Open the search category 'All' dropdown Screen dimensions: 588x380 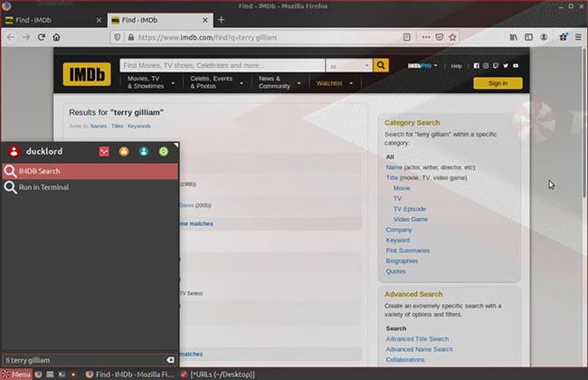click(349, 66)
